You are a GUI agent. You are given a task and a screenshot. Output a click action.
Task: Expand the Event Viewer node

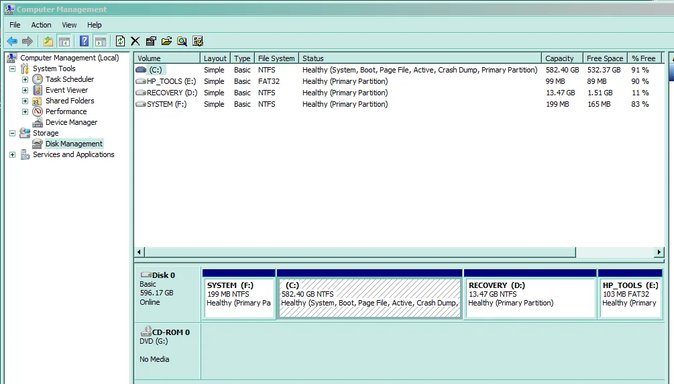(x=25, y=90)
